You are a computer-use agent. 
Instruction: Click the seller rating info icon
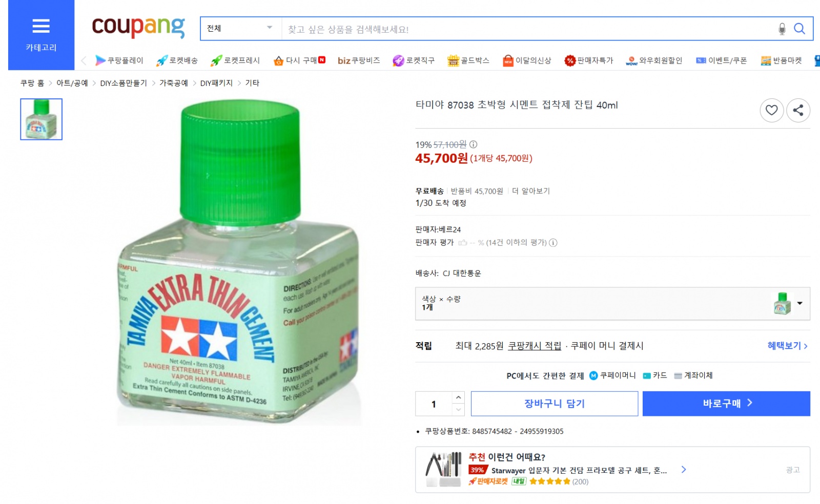tap(553, 243)
